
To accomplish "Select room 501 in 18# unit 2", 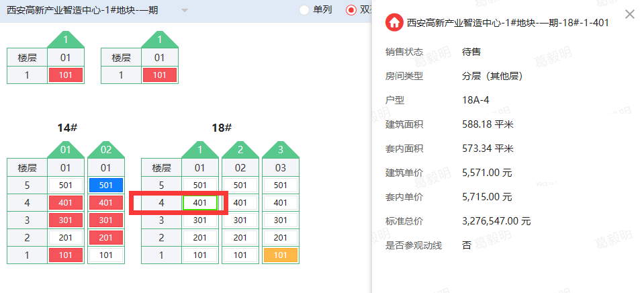I will point(240,185).
